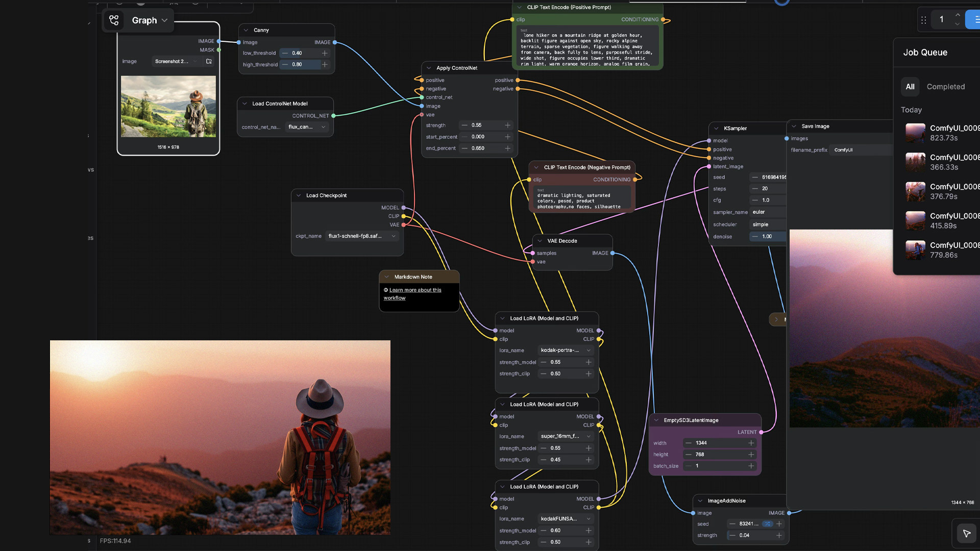The image size is (980, 551).
Task: Click the positive prompt text area
Action: point(587,46)
